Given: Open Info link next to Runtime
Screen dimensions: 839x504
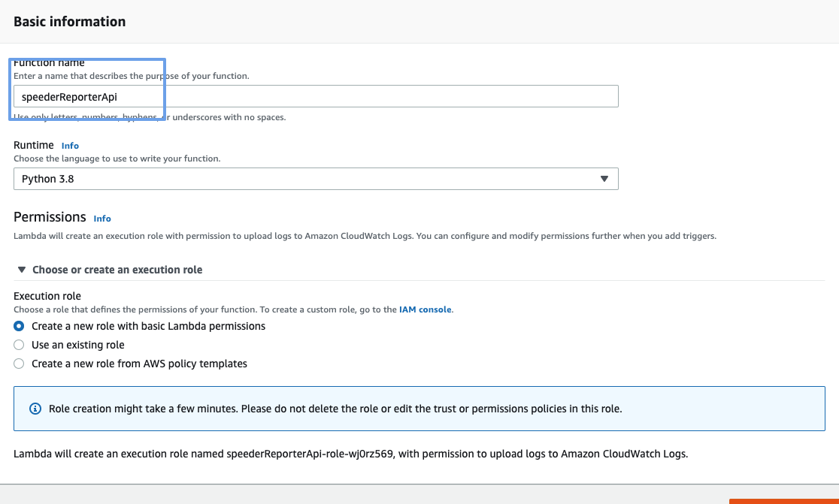Looking at the screenshot, I should coord(70,146).
